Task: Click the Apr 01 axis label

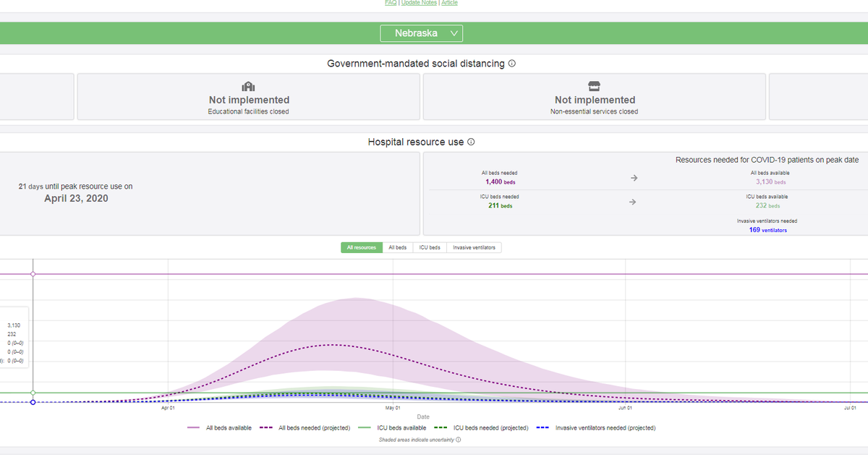Action: click(x=168, y=409)
